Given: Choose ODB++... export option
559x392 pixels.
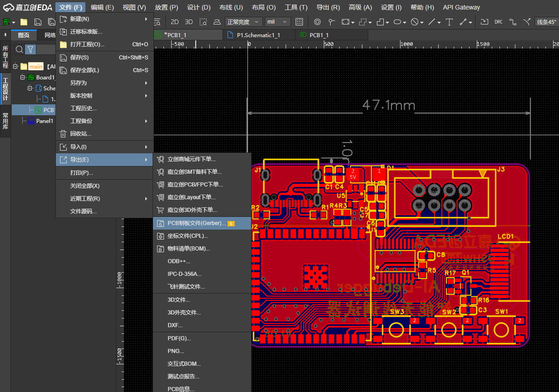Looking at the screenshot, I should pos(202,261).
